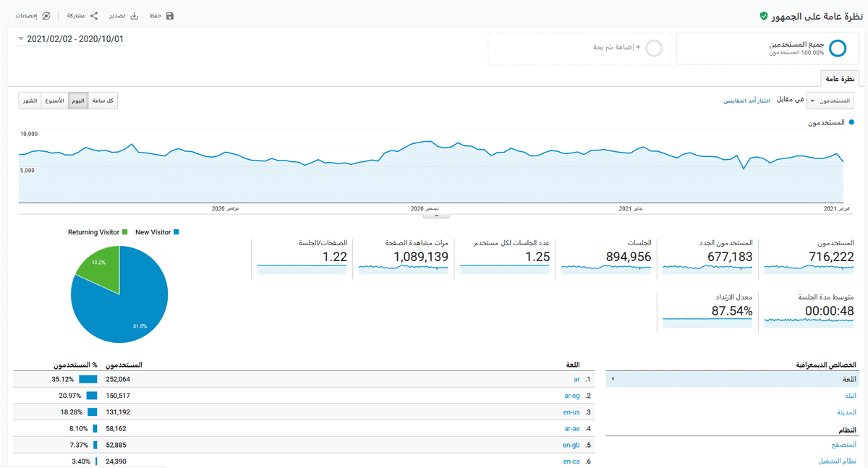Click the save (حفظ) disk icon

[x=170, y=16]
